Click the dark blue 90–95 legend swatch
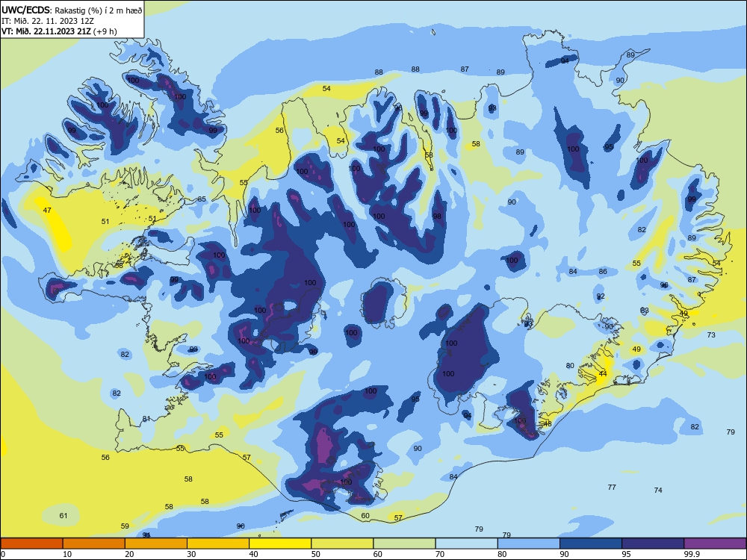747x560 pixels. click(x=591, y=544)
